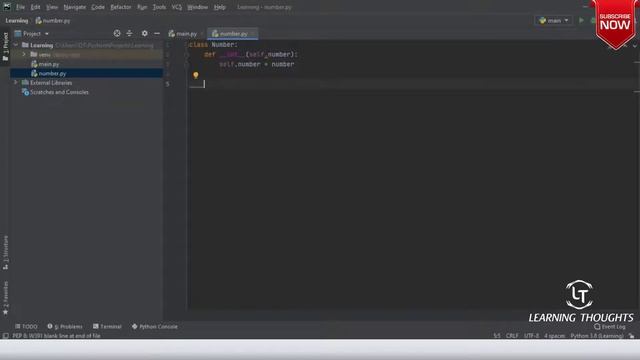Click the Scratches and Consoles icon

(25, 92)
